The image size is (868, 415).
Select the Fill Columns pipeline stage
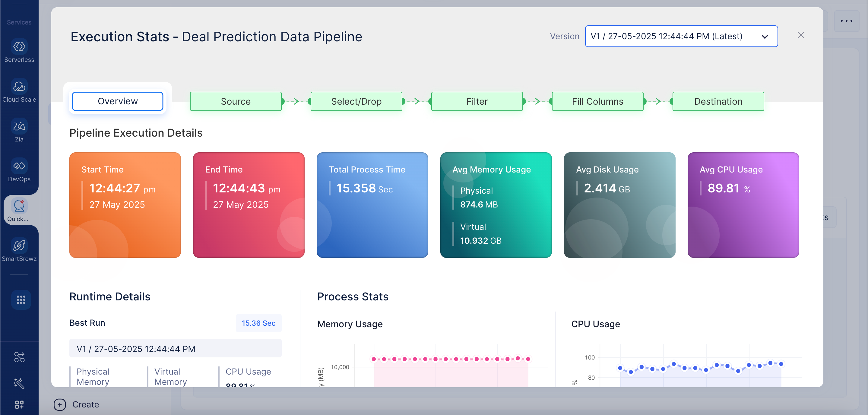click(x=598, y=101)
